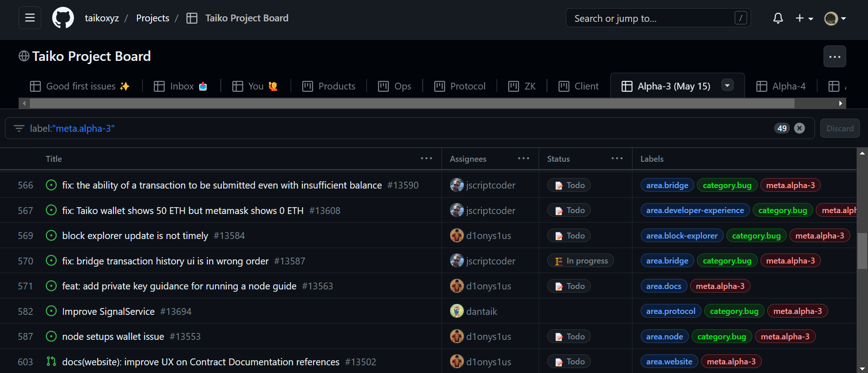The width and height of the screenshot is (868, 373).
Task: Open issue add private key guidance
Action: pos(179,286)
